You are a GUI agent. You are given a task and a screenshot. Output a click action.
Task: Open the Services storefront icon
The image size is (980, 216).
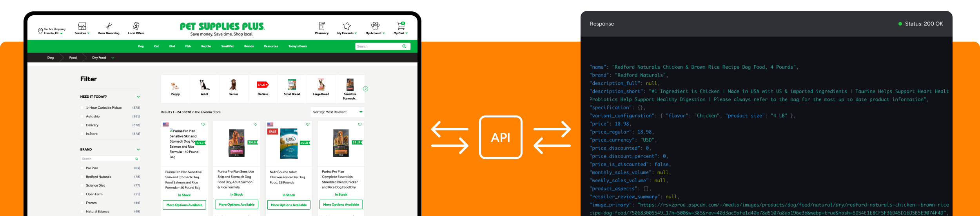(x=82, y=26)
